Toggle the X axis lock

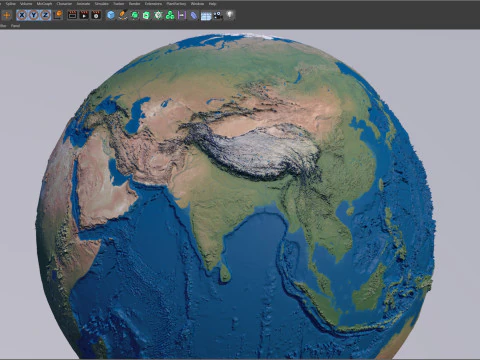coord(22,15)
